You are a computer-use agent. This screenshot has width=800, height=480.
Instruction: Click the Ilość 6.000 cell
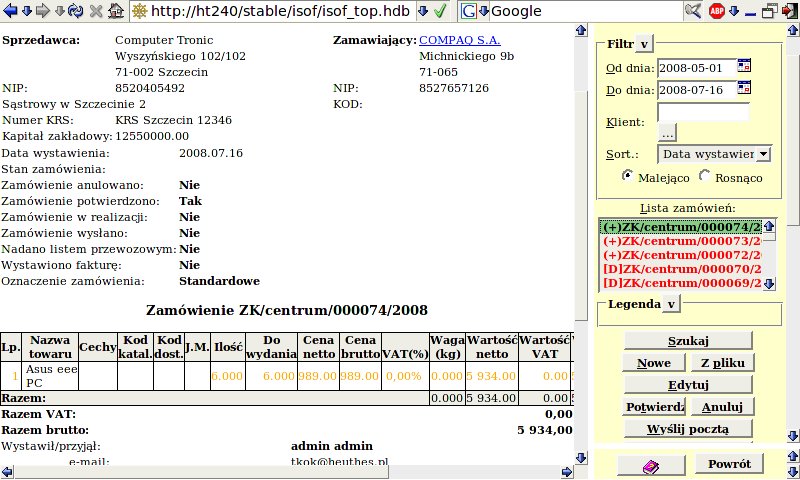click(x=228, y=376)
